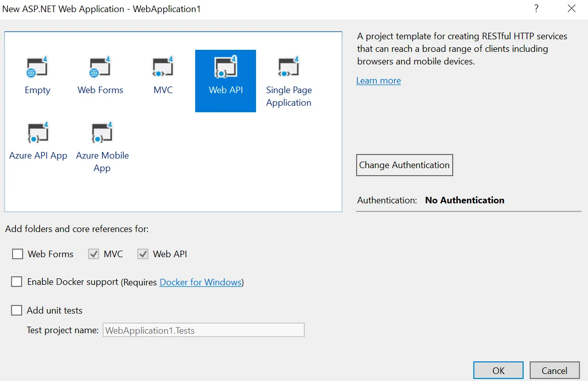Select the Empty project template icon
This screenshot has height=381, width=588.
tap(37, 67)
